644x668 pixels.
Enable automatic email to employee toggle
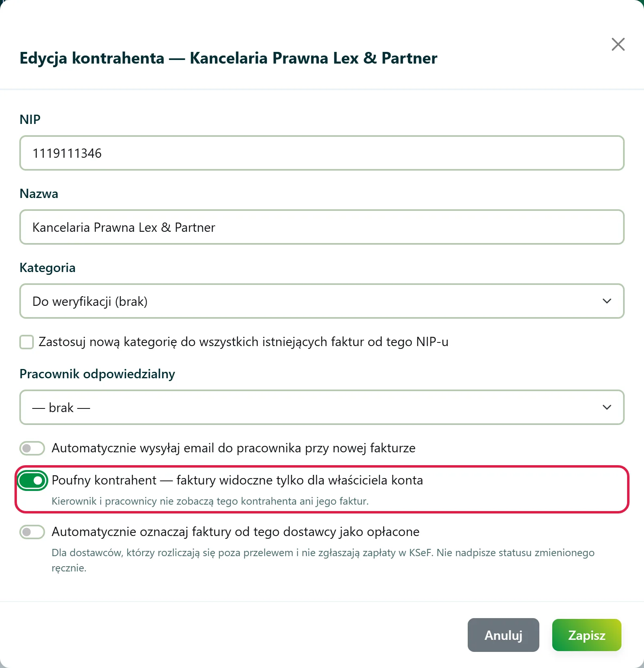pos(32,448)
